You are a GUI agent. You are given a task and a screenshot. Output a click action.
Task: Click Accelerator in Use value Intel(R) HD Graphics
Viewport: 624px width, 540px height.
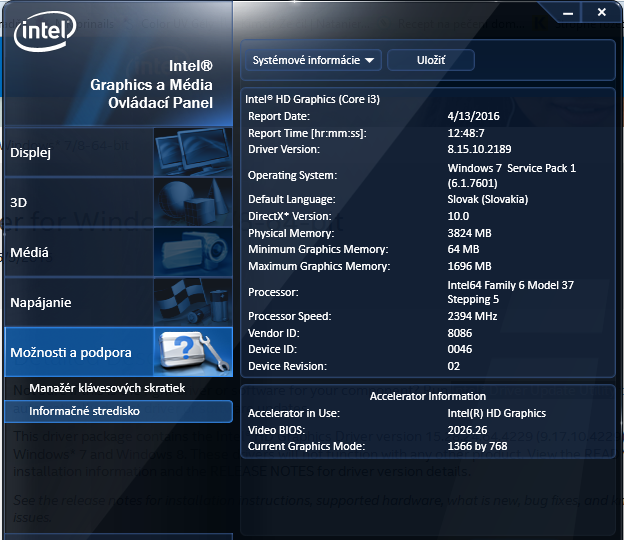[496, 413]
